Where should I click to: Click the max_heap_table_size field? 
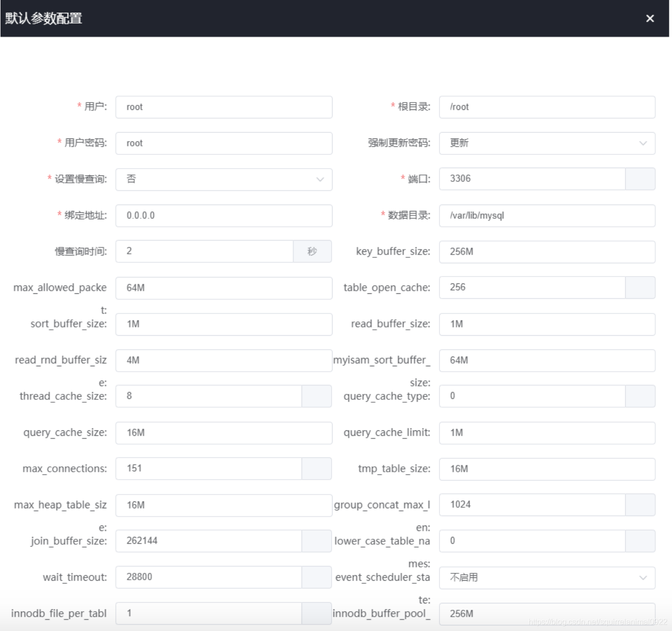(x=224, y=505)
